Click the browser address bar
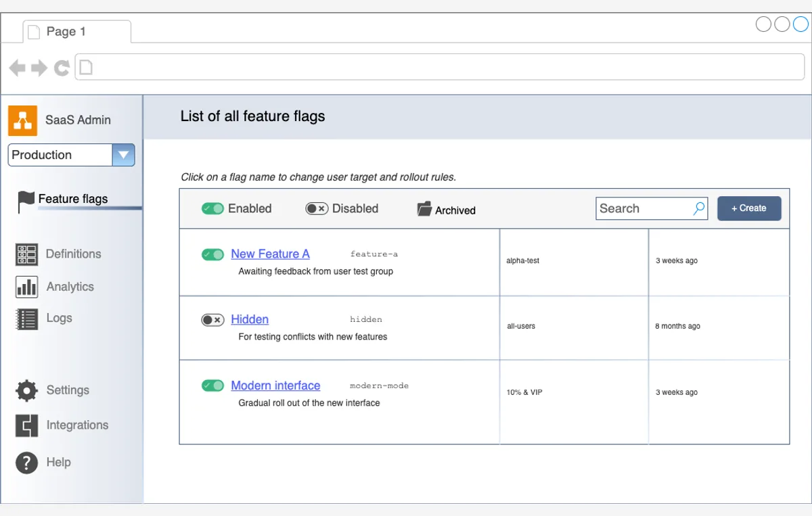 click(439, 67)
